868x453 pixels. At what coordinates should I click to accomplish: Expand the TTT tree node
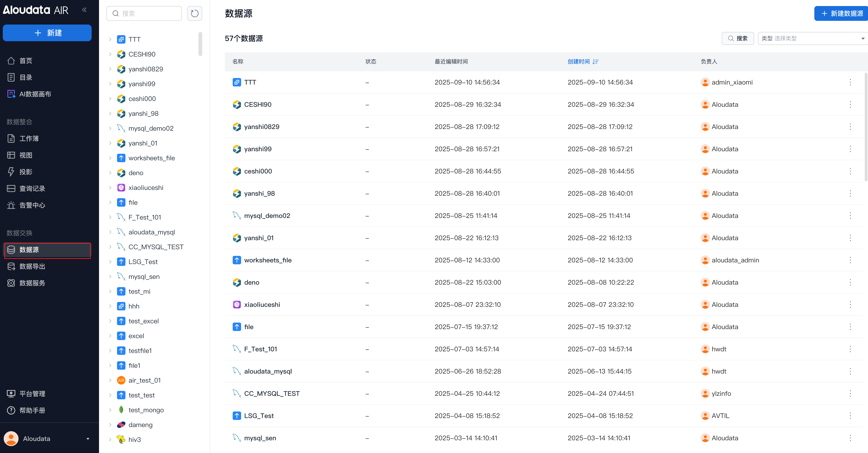(x=110, y=39)
